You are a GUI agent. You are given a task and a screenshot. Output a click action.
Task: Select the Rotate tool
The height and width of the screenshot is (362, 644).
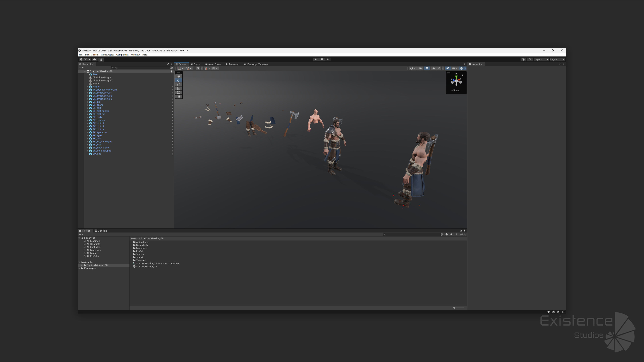click(x=178, y=84)
